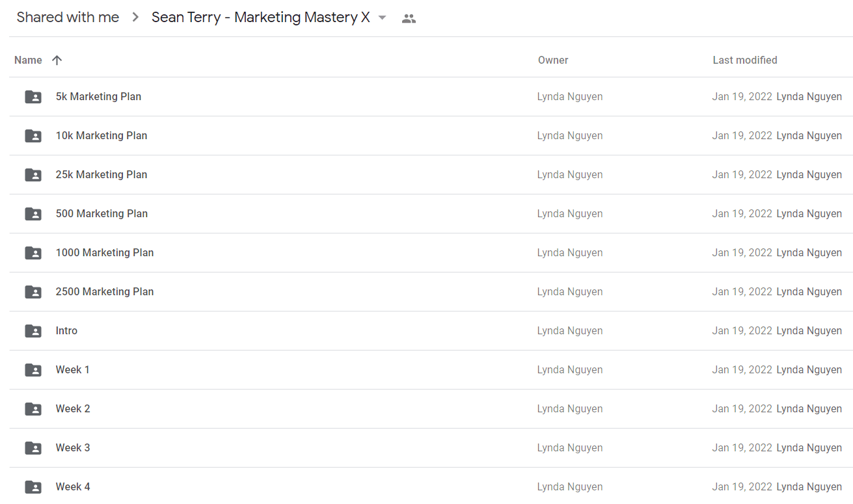
Task: Click the 500 Marketing Plan folder icon
Action: tap(33, 214)
